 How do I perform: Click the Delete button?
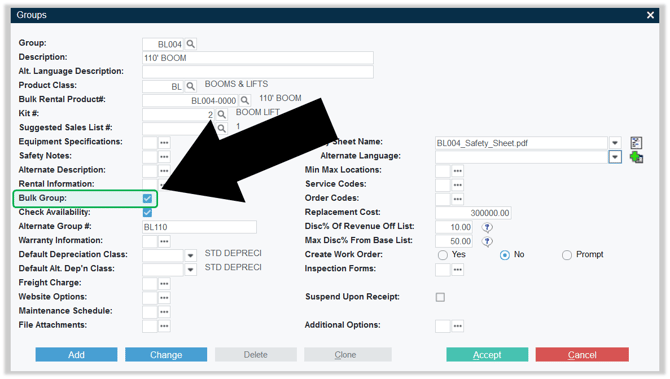click(x=256, y=355)
